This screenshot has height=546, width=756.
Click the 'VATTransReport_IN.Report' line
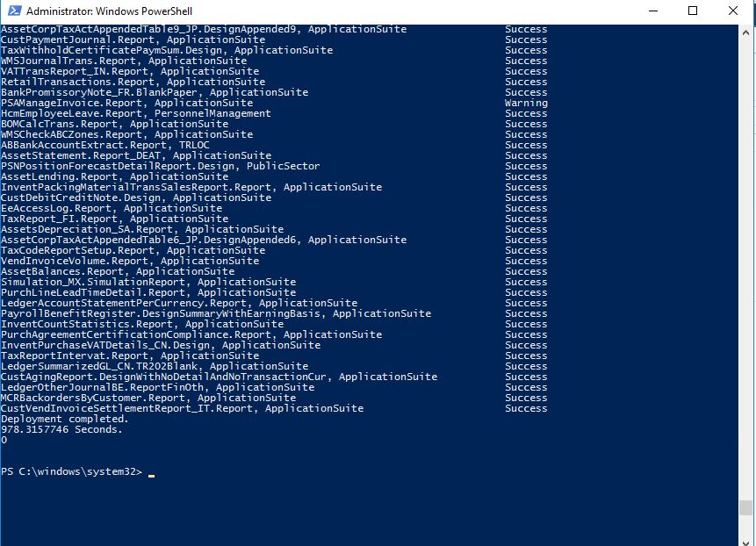(130, 71)
